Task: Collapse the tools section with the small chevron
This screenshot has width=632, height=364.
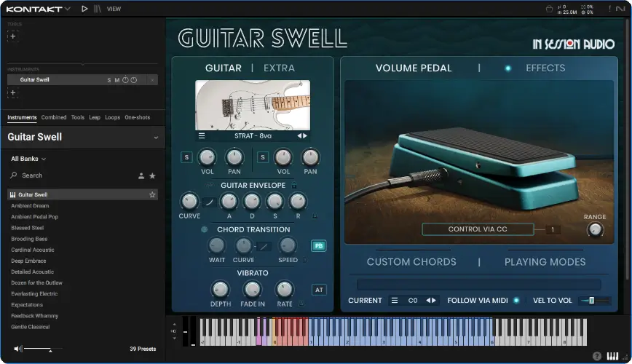Action: point(82,65)
